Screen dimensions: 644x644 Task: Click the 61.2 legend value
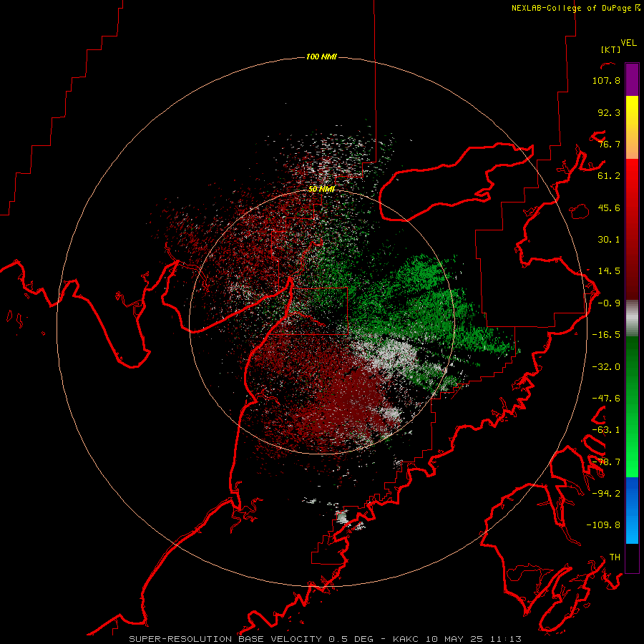coord(609,176)
